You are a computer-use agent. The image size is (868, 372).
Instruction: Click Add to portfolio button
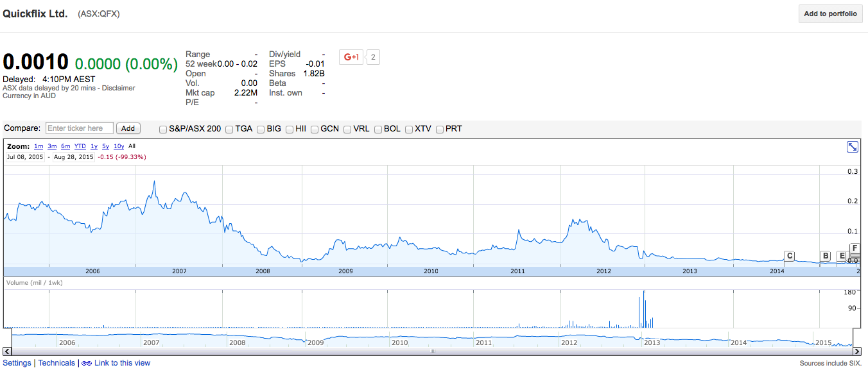point(830,13)
